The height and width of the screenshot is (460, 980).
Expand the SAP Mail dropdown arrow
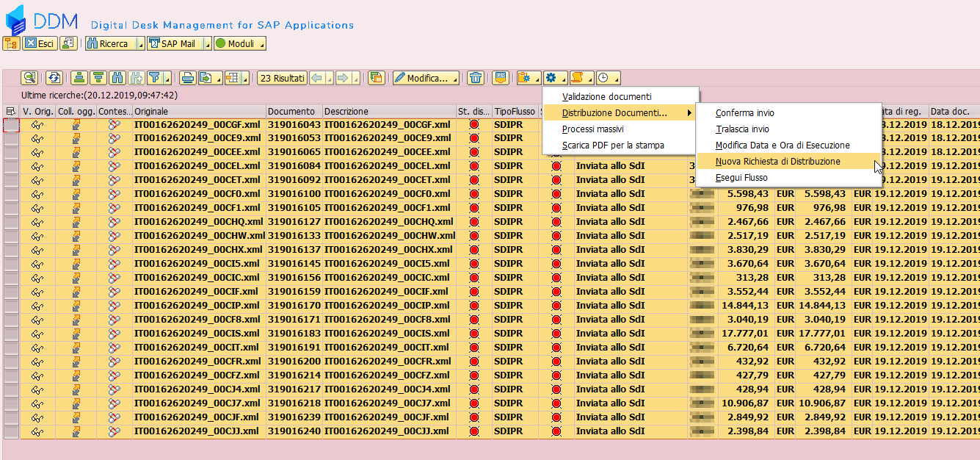207,43
